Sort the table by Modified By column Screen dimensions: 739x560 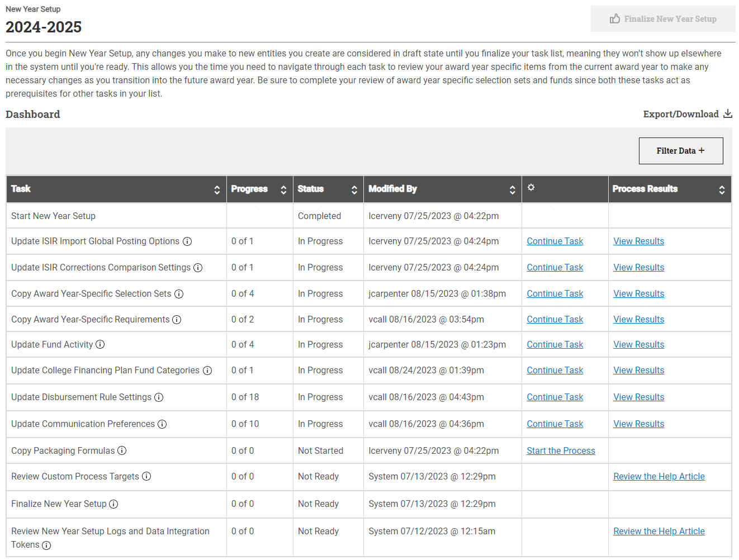pos(513,190)
